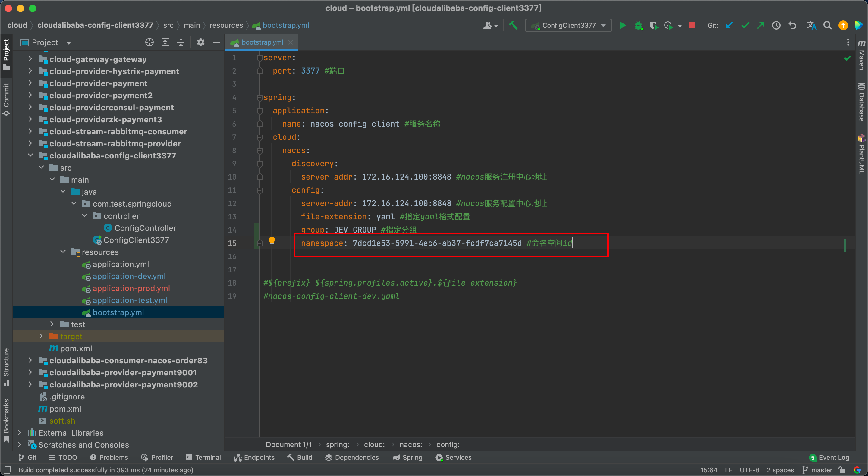The height and width of the screenshot is (476, 868).
Task: Rollback changes with the undo icon
Action: point(792,25)
